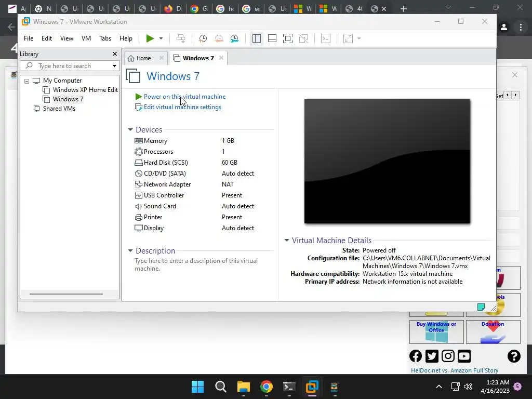Click the message log icon in status bar

click(x=481, y=307)
